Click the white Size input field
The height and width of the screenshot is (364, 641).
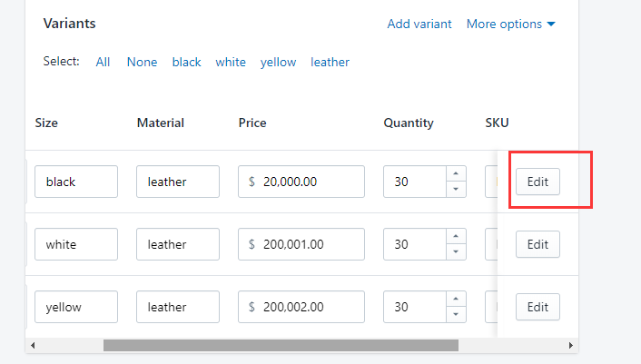click(76, 244)
